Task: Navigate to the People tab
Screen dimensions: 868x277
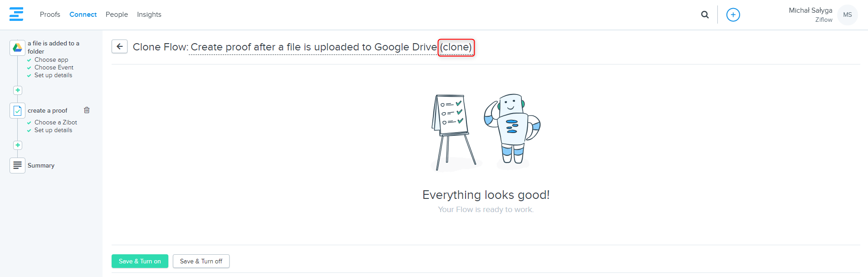Action: tap(117, 15)
